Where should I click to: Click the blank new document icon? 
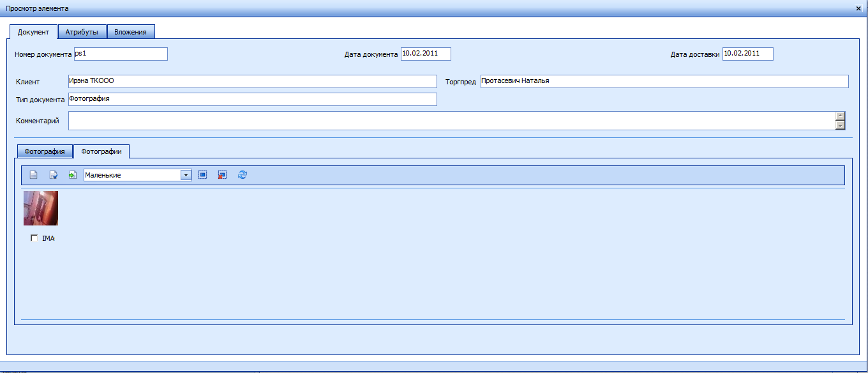(x=34, y=175)
